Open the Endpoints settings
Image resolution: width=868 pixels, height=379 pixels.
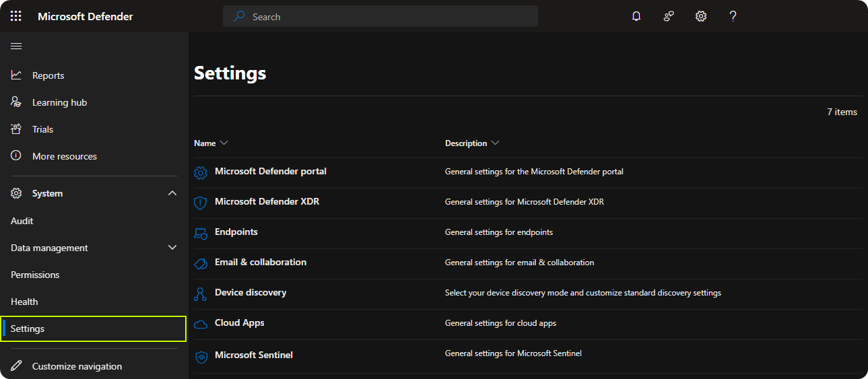pos(236,232)
